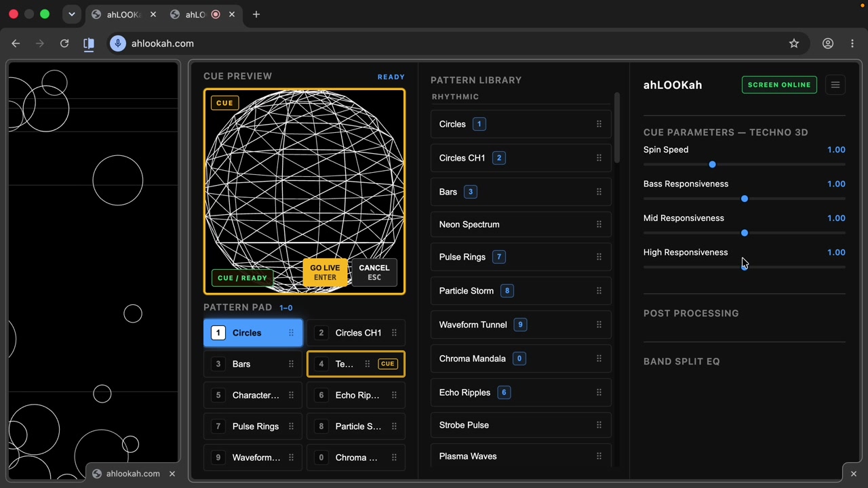
Task: Click the Bass Responsiveness slider handle
Action: click(745, 199)
